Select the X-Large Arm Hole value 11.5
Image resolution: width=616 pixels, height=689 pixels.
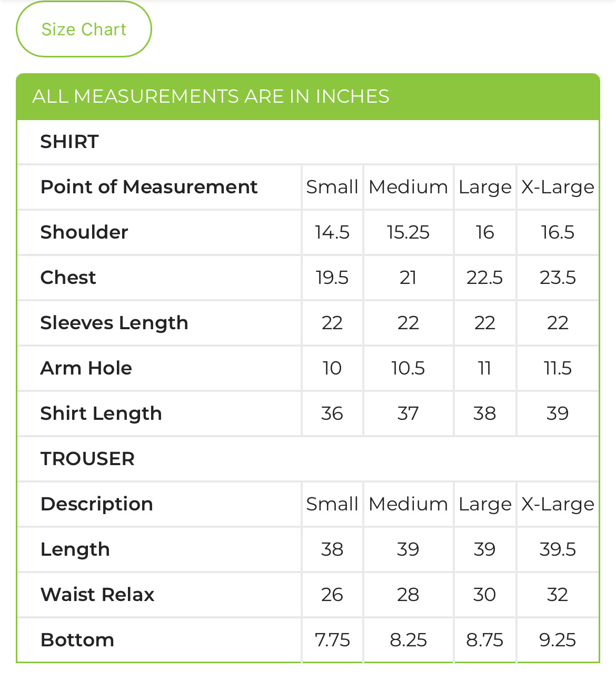click(x=558, y=368)
